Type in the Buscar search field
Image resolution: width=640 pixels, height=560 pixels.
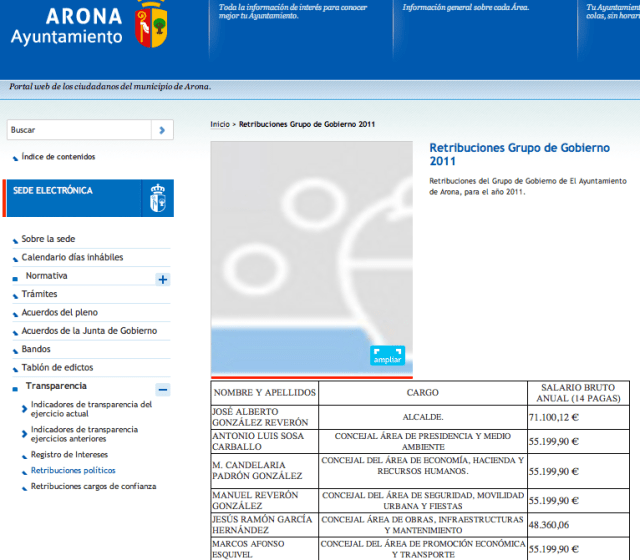click(x=78, y=130)
